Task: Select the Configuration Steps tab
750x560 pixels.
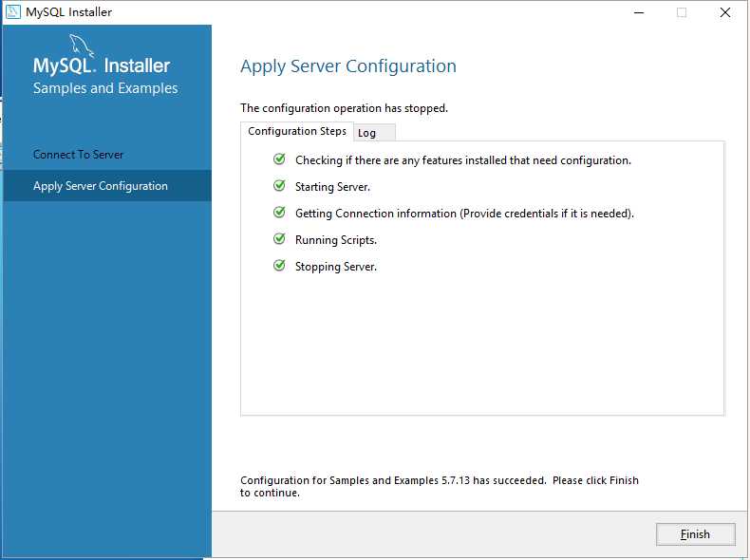Action: click(296, 132)
